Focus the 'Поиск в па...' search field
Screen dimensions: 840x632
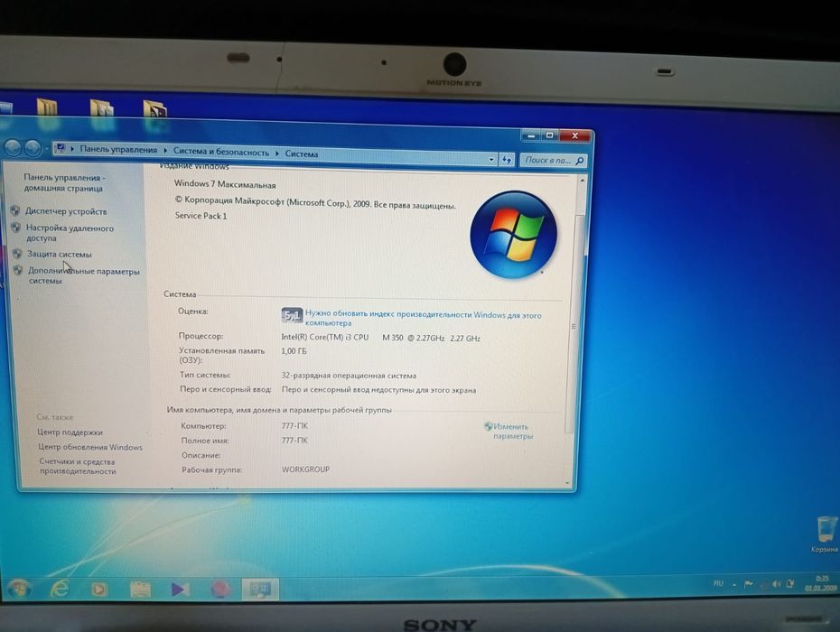(x=553, y=160)
